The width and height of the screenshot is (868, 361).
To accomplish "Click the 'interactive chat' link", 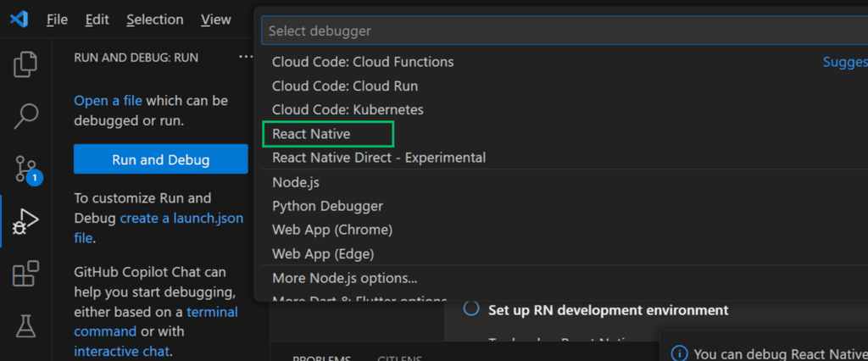I will [121, 351].
